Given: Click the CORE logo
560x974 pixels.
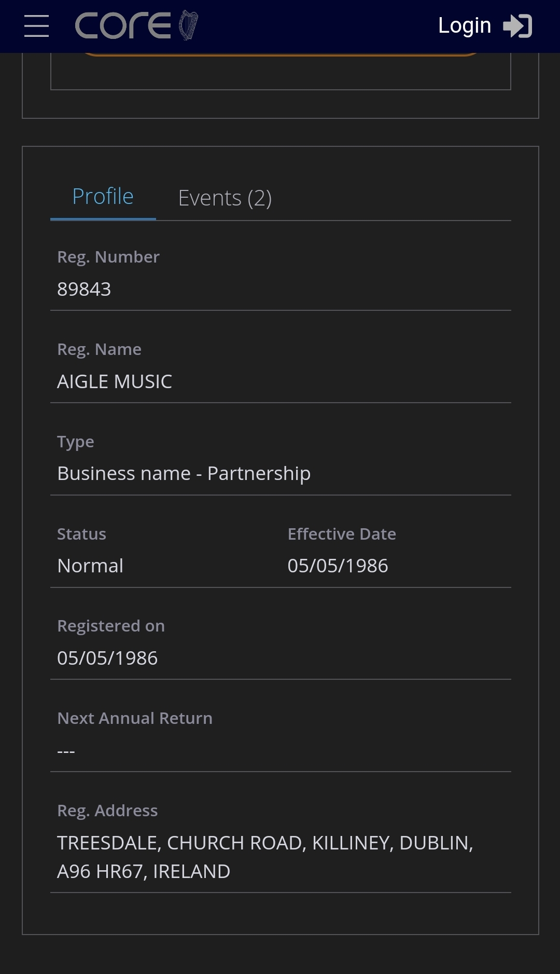Looking at the screenshot, I should [x=136, y=25].
